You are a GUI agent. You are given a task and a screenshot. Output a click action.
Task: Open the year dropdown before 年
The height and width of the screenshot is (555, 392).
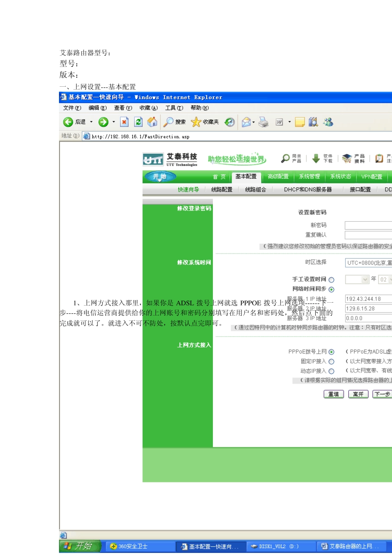click(x=357, y=280)
